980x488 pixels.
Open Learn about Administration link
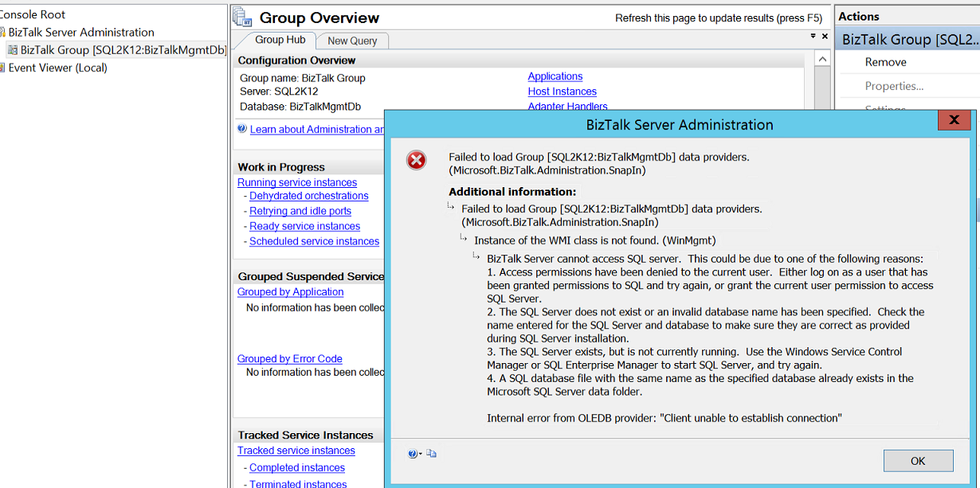coord(317,129)
